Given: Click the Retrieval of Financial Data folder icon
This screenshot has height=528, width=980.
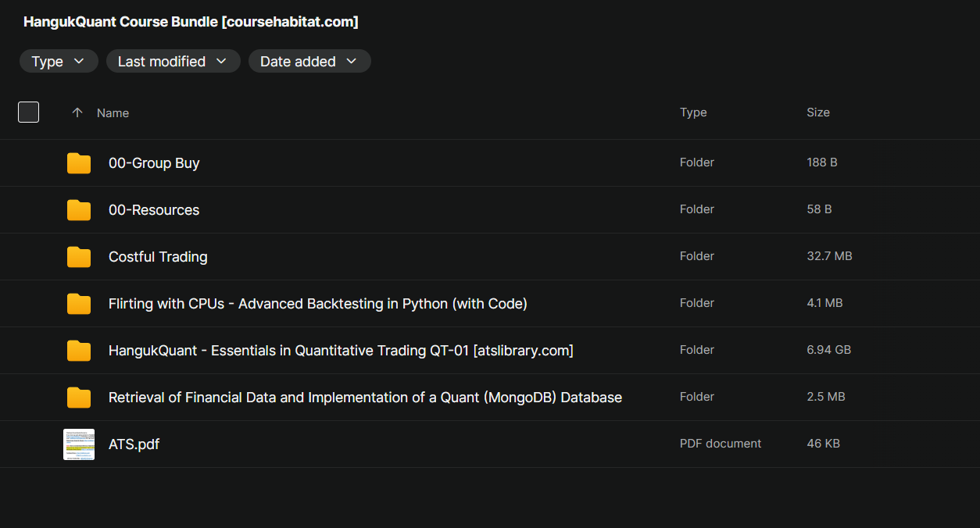Looking at the screenshot, I should click(x=79, y=398).
